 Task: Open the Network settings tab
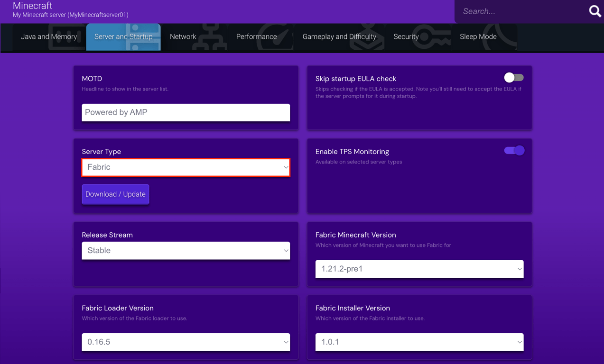coord(183,36)
